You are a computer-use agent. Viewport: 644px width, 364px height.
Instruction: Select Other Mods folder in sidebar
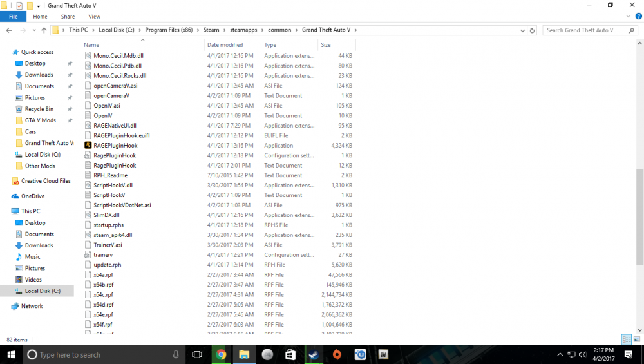tap(40, 166)
